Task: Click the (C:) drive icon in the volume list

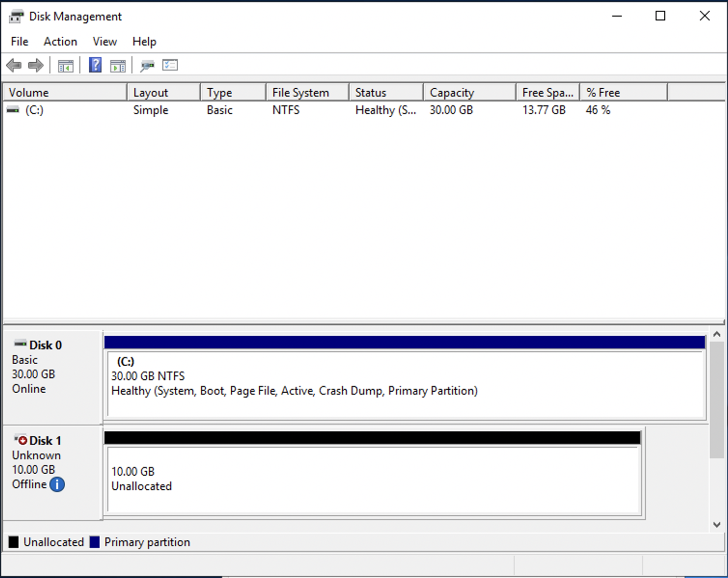Action: 13,110
